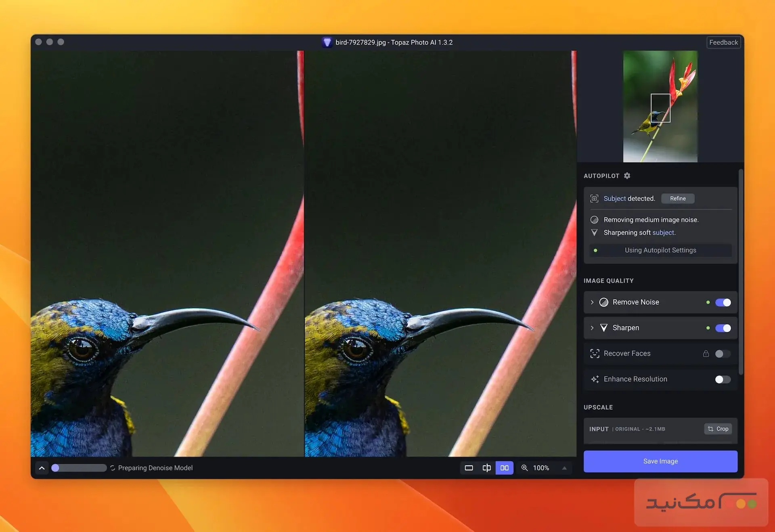Collapse the bottom progress bar panel
Image resolution: width=775 pixels, height=532 pixels.
pos(42,467)
